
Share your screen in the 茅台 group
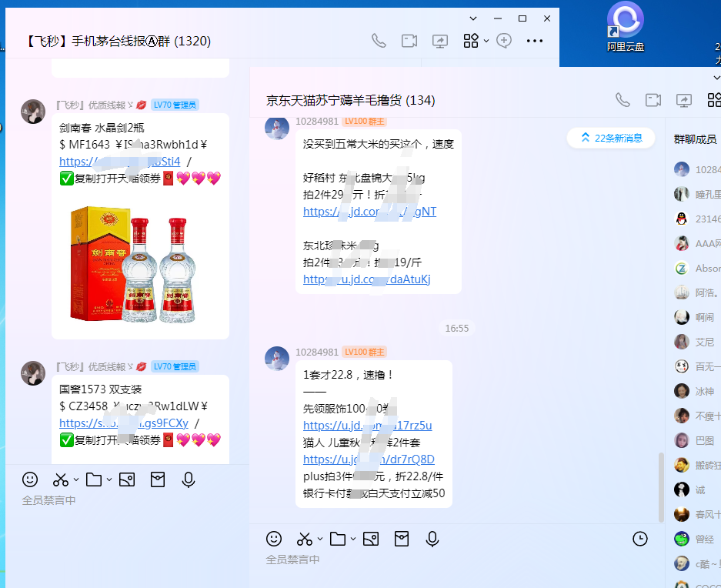pos(439,42)
